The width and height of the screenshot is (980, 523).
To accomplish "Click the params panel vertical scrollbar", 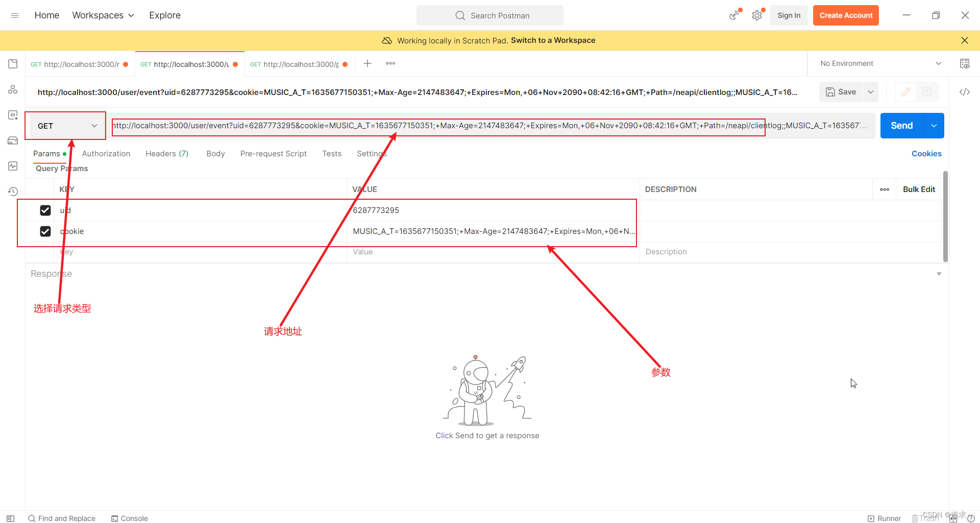I will point(945,217).
